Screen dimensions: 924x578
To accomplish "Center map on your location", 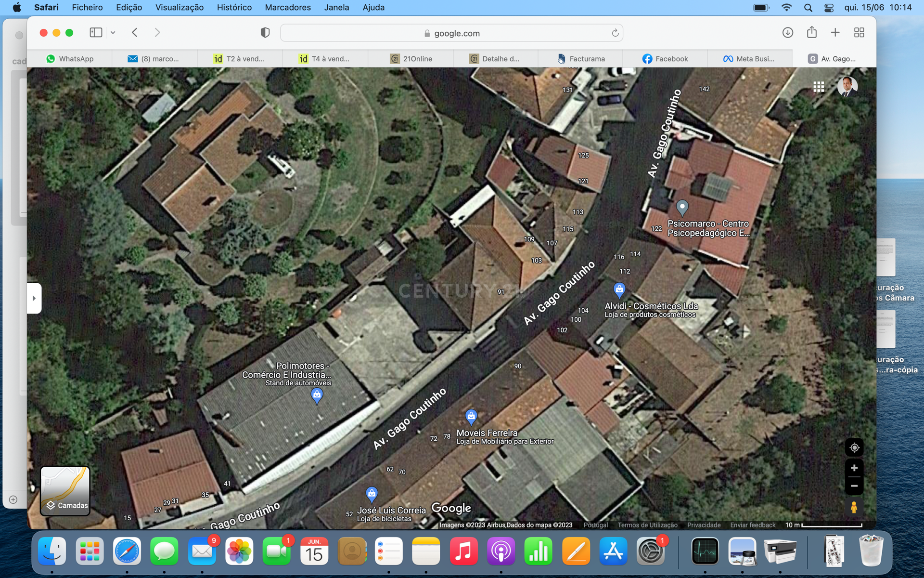I will [x=854, y=447].
